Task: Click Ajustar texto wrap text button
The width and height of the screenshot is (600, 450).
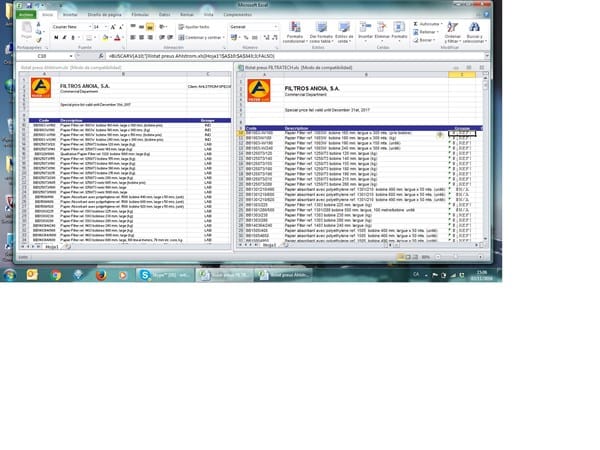Action: (x=194, y=27)
